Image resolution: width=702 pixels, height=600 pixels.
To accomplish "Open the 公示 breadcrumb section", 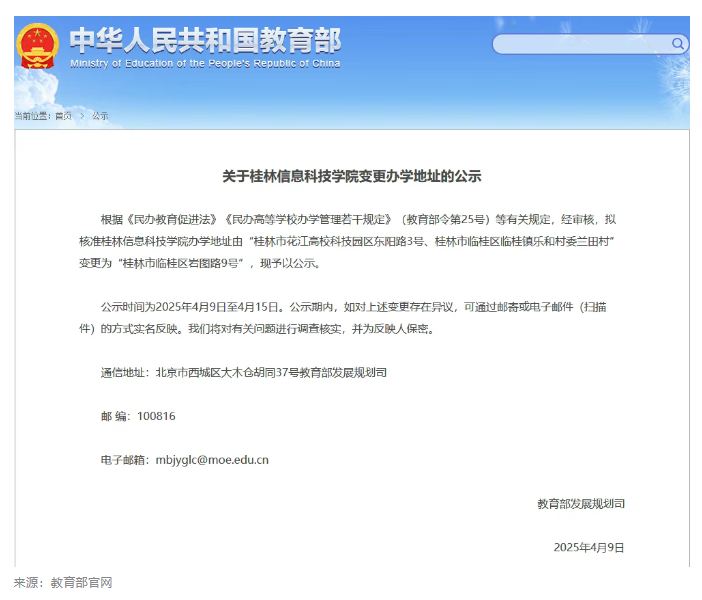I will (x=100, y=116).
